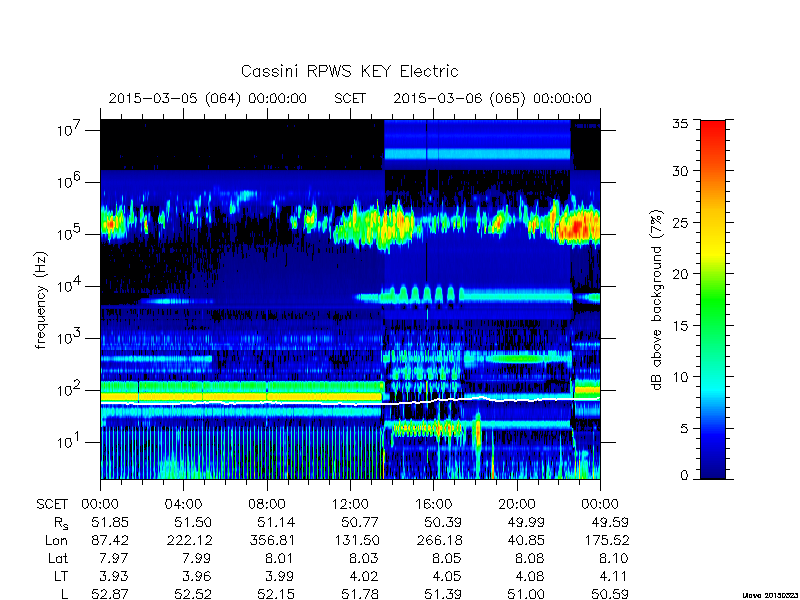Image resolution: width=800 pixels, height=600 pixels.
Task: Click the L value 50.59
Action: click(x=610, y=594)
